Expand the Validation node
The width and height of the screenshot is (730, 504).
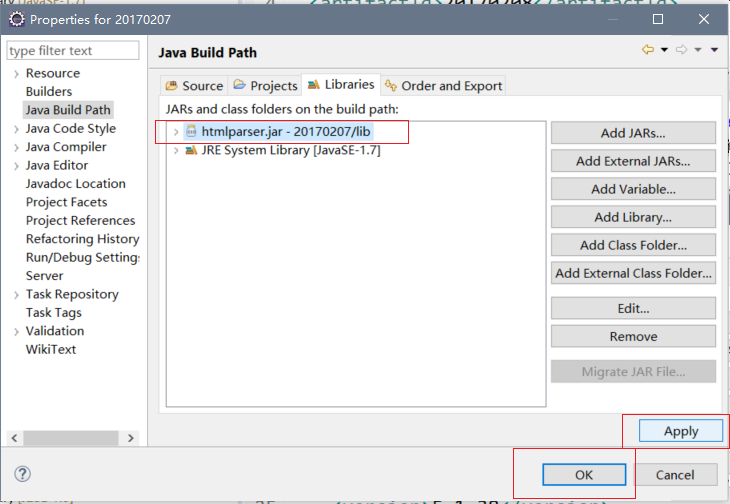[x=16, y=331]
